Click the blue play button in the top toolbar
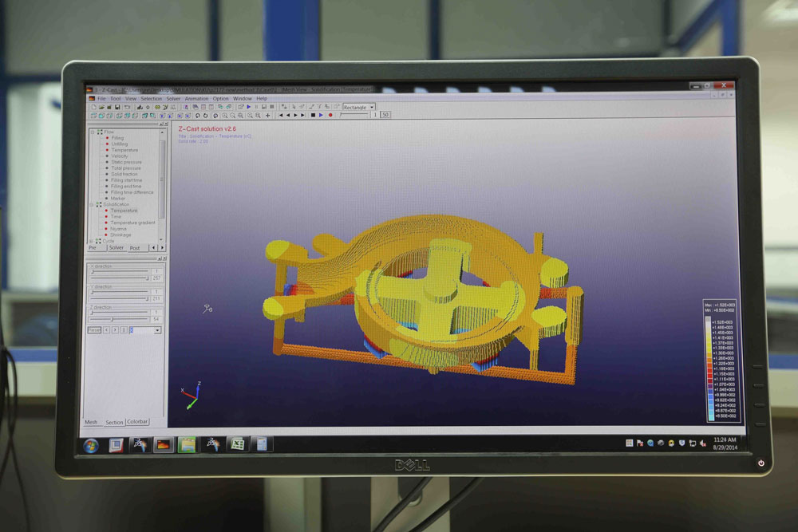Viewport: 798px width, 532px height. coord(249,107)
